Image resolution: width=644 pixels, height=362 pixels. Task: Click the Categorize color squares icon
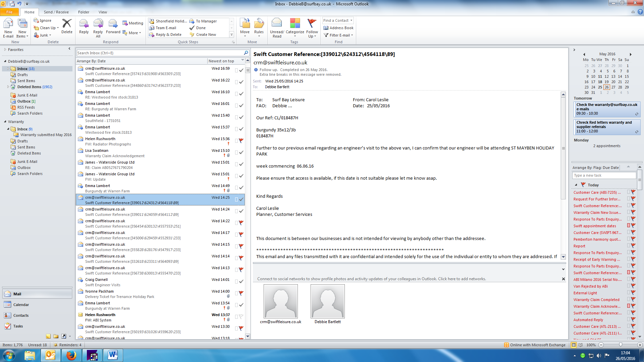pyautogui.click(x=295, y=23)
